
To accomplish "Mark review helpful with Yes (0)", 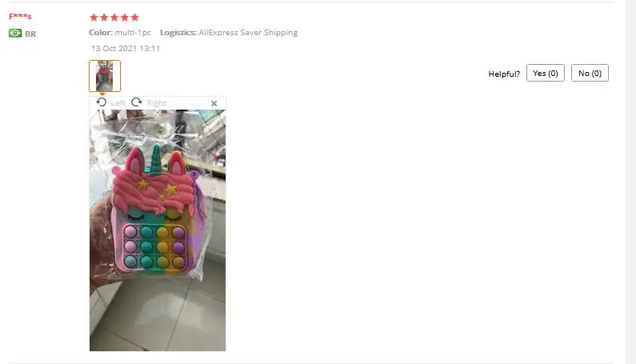I will click(x=545, y=73).
